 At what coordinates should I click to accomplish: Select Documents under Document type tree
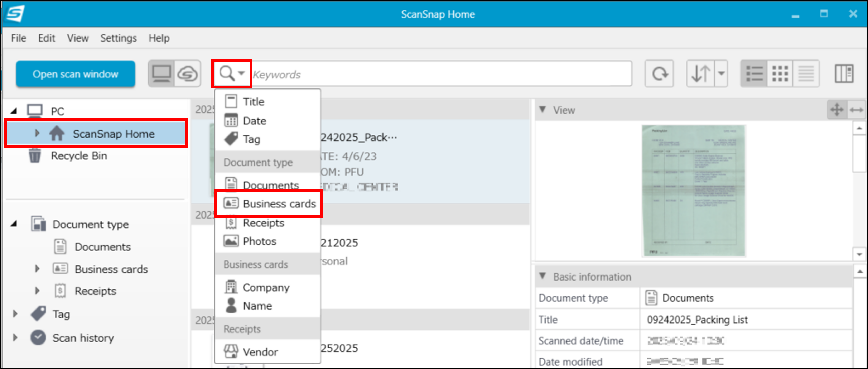tap(102, 247)
